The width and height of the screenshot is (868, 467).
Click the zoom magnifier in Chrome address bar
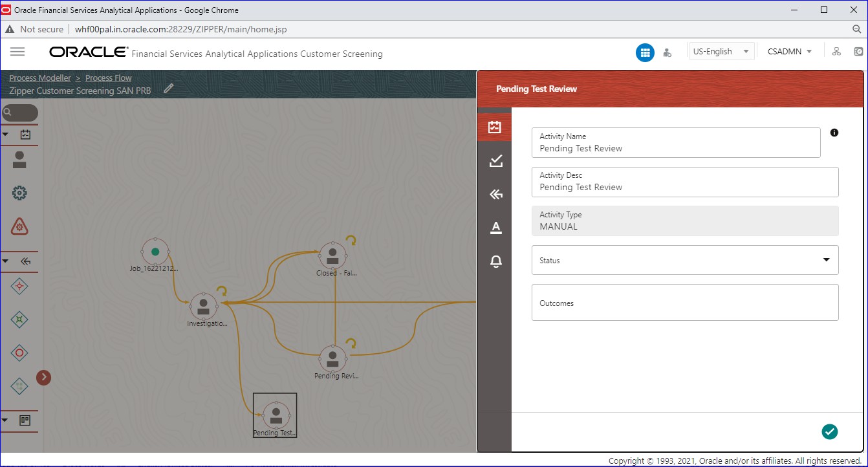coord(857,29)
